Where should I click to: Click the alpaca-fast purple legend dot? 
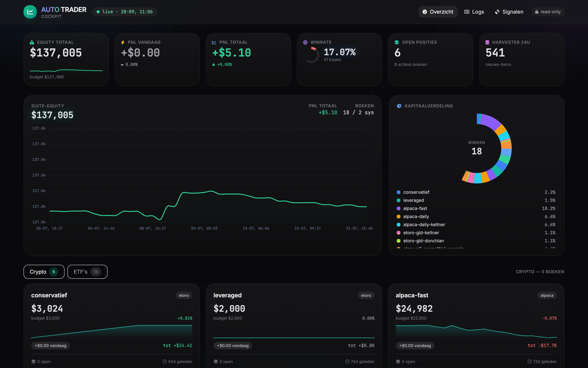tap(399, 208)
